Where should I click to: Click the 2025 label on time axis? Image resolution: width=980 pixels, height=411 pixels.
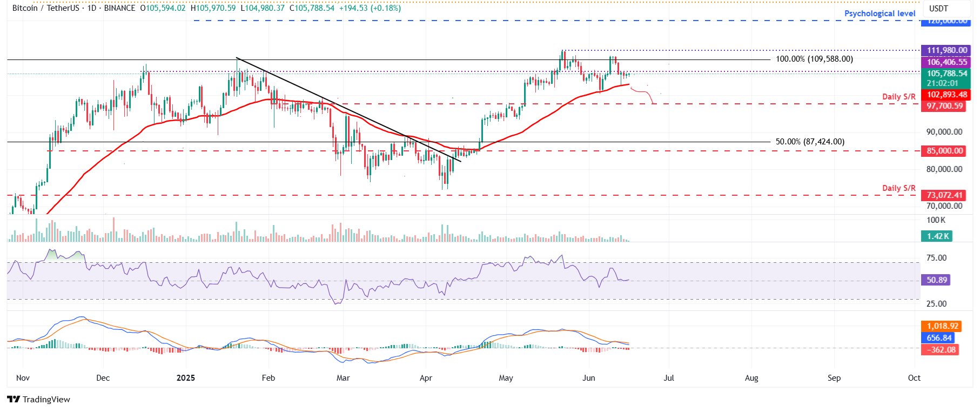[185, 378]
